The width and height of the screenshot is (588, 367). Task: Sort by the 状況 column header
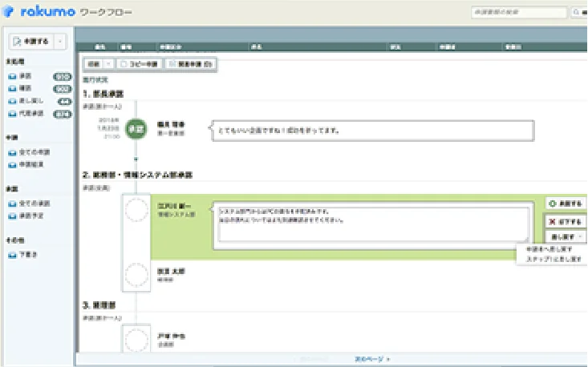(x=395, y=47)
